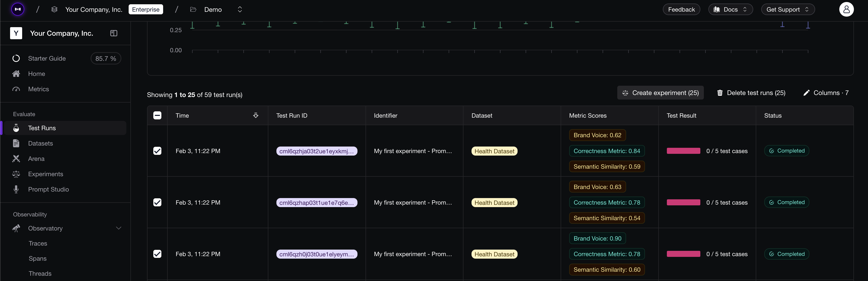Toggle the select-all checkbox in table header
The width and height of the screenshot is (868, 281).
tap(157, 115)
